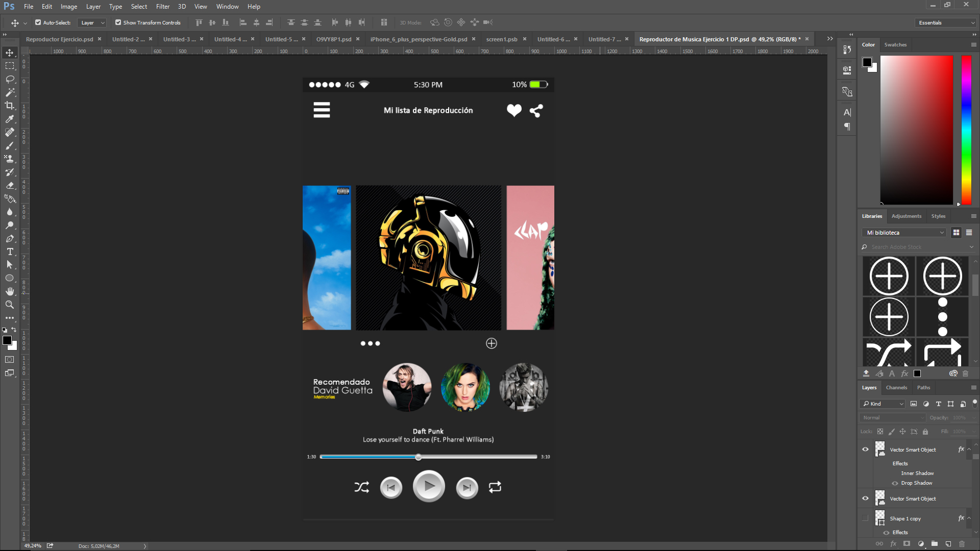Open the Layer menu

(93, 7)
